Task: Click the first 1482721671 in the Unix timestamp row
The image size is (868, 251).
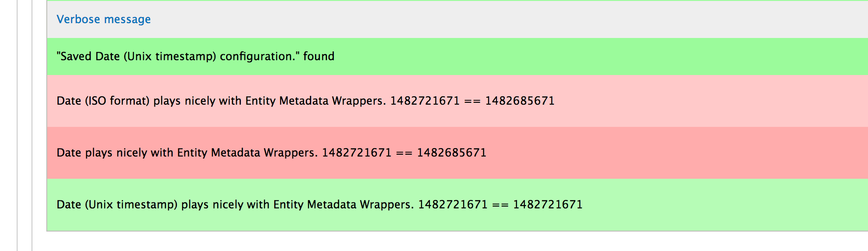Action: click(453, 205)
